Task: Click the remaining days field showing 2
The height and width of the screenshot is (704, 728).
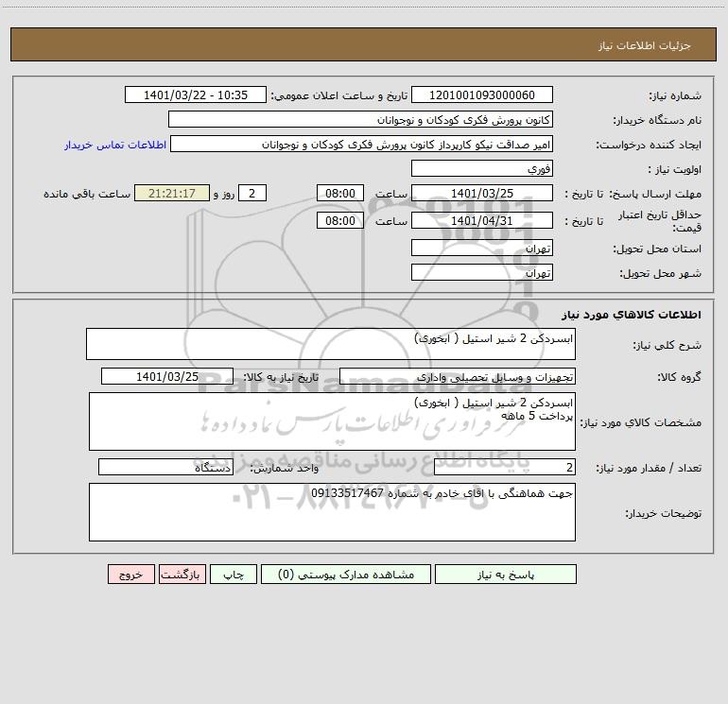Action: click(252, 193)
